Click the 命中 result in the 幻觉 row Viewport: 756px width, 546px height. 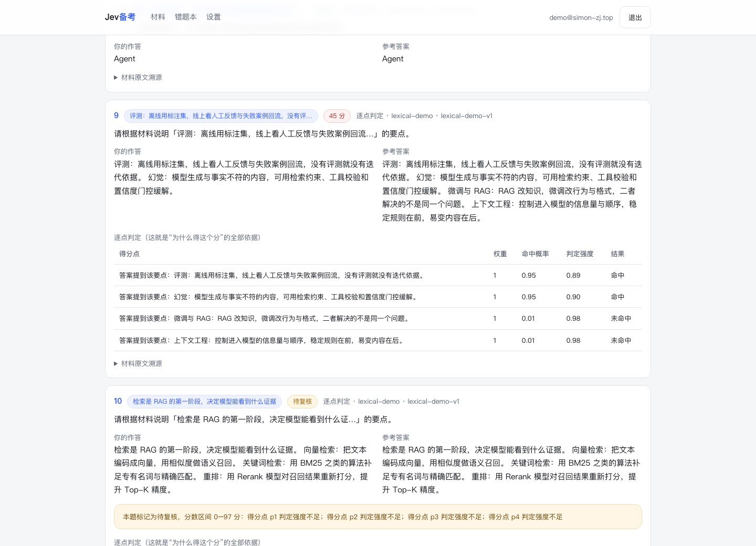pyautogui.click(x=617, y=297)
